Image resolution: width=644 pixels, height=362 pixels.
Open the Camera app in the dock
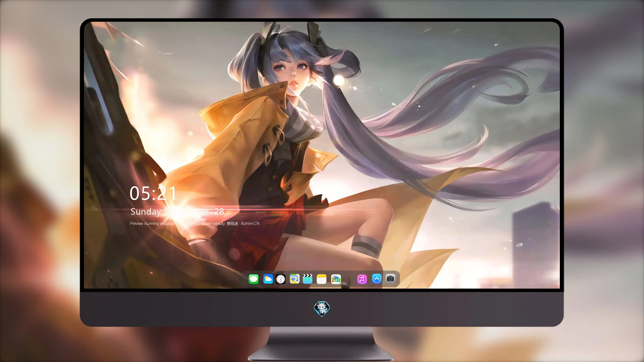(390, 279)
